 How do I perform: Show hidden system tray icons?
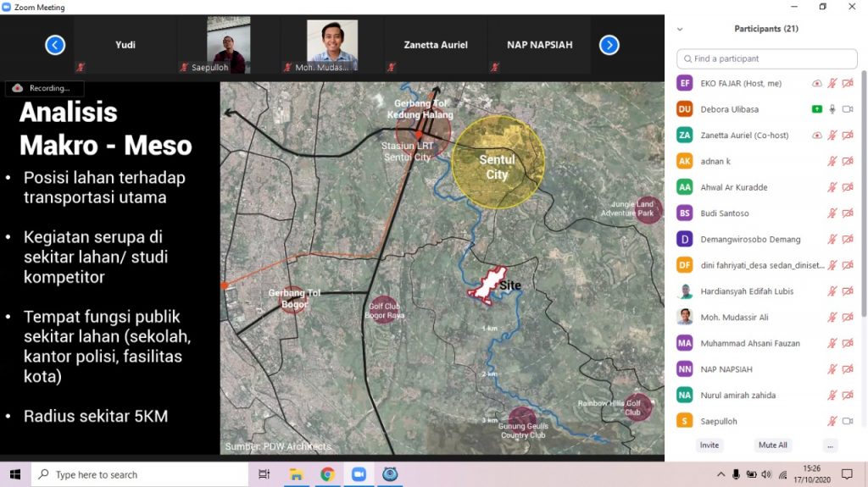pos(721,474)
